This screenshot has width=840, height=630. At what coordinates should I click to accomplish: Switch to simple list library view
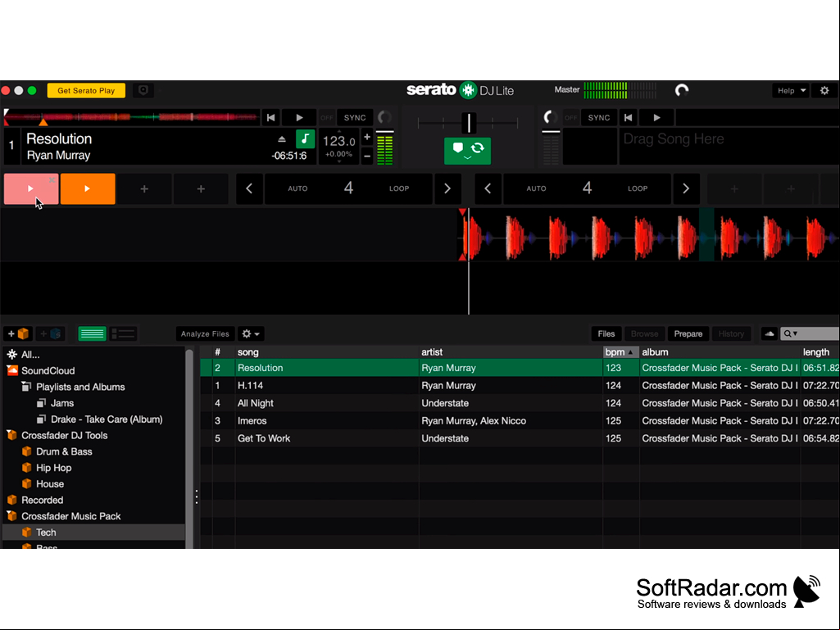(92, 333)
